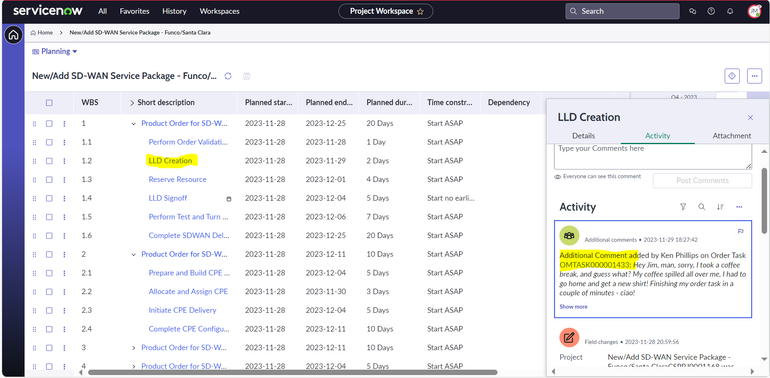
Task: Open Activity section three-dot menu
Action: tap(739, 207)
